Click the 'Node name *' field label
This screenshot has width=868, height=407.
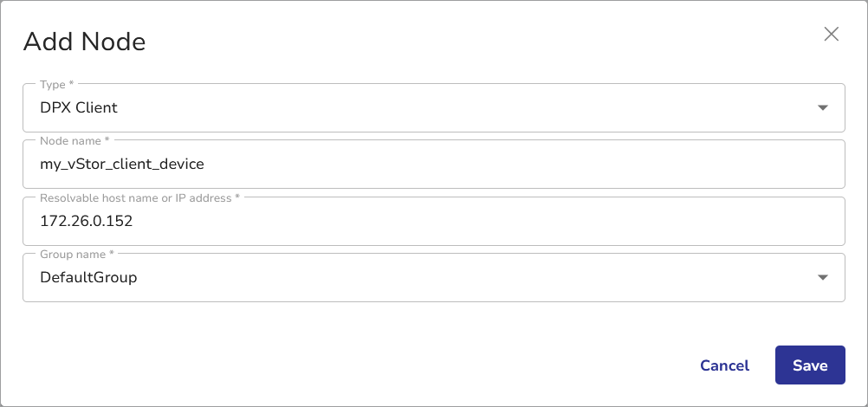pyautogui.click(x=75, y=141)
